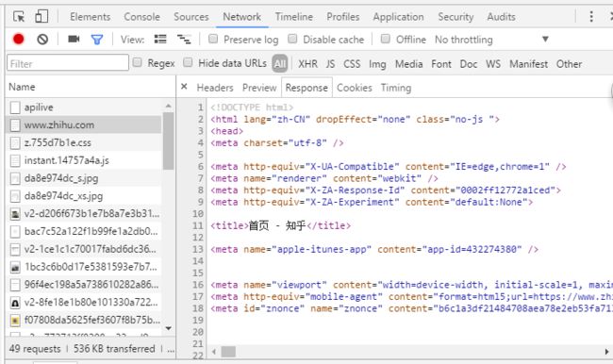Open the Profiles tab
This screenshot has width=613, height=364.
point(343,17)
